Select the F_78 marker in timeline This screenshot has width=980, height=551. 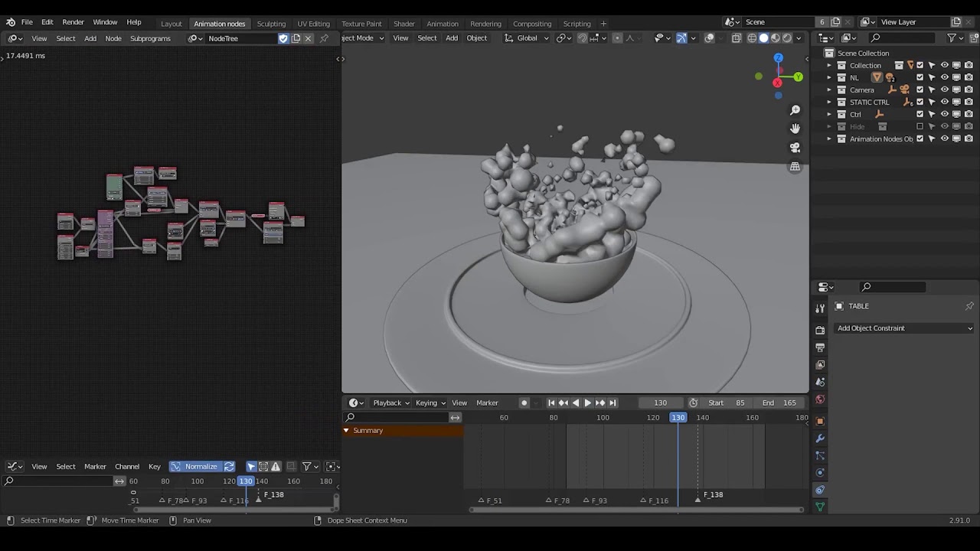click(549, 500)
